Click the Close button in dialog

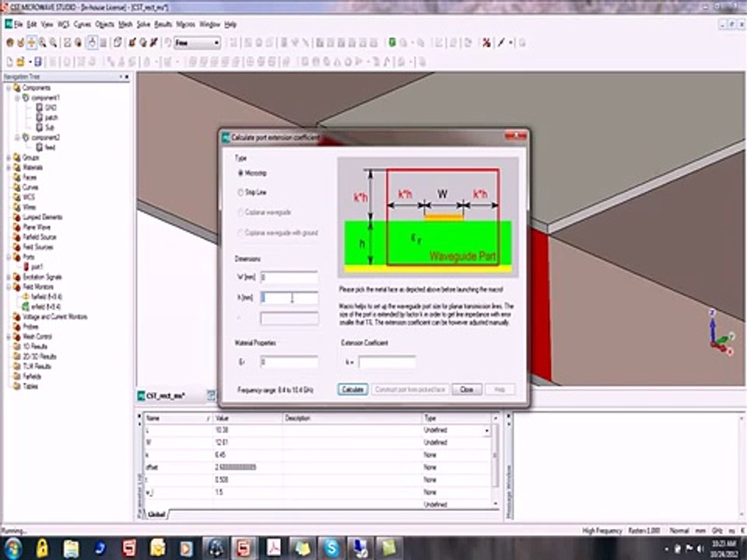coord(466,390)
